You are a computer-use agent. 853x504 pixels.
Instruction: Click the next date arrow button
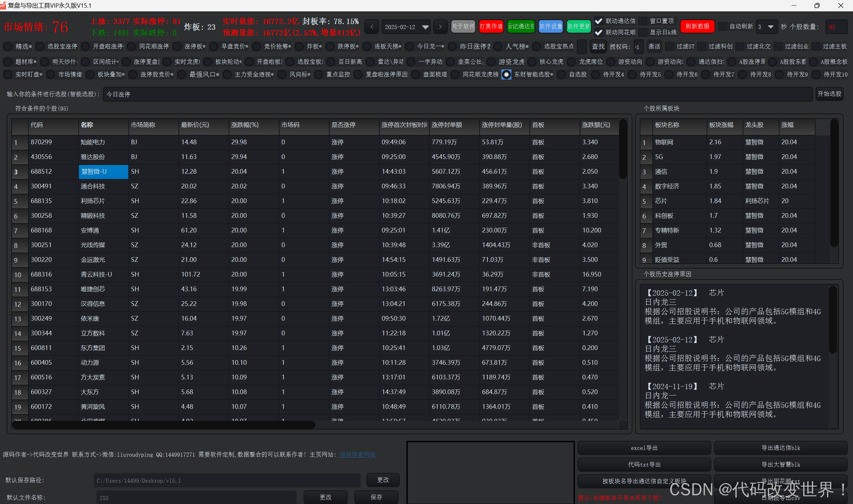coord(440,27)
